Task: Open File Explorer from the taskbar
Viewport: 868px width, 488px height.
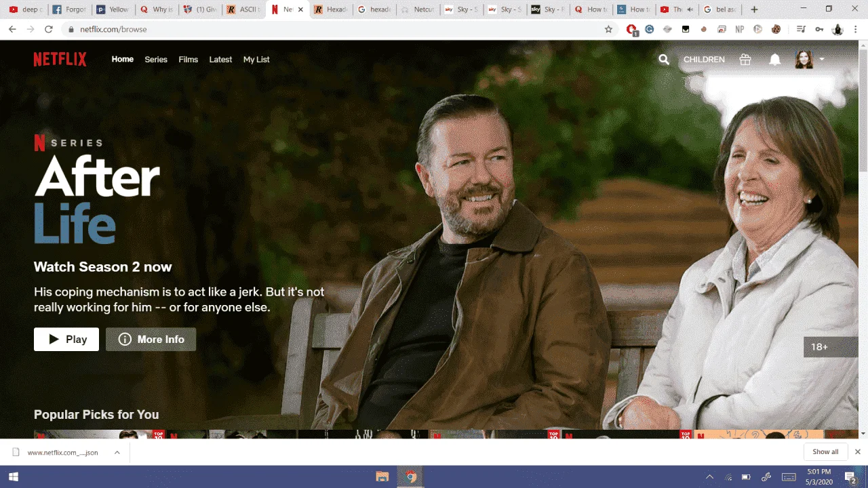Action: pos(382,477)
